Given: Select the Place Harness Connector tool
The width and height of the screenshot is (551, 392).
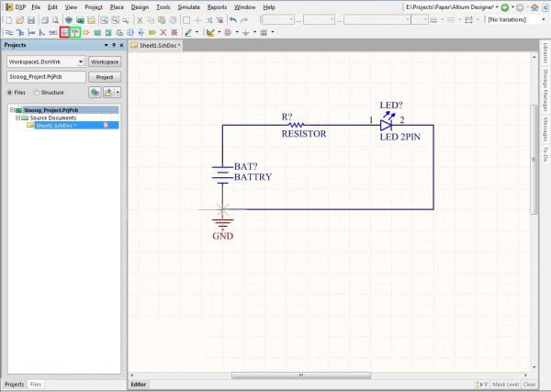Looking at the screenshot, I should click(130, 33).
